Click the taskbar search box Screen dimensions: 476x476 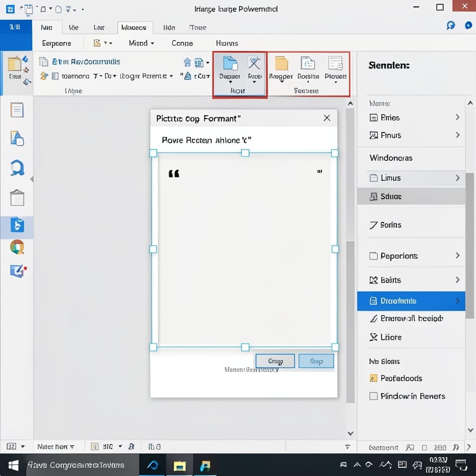point(83,465)
